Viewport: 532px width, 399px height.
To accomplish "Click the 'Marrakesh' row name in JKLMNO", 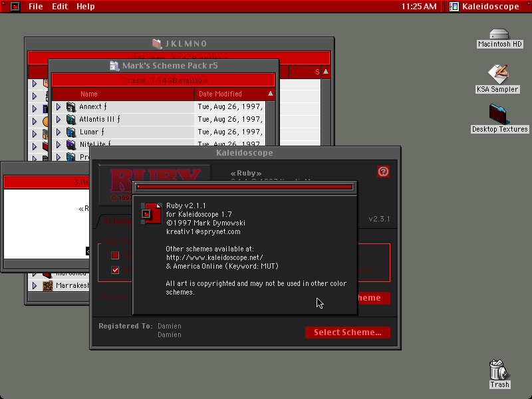I will (x=72, y=286).
